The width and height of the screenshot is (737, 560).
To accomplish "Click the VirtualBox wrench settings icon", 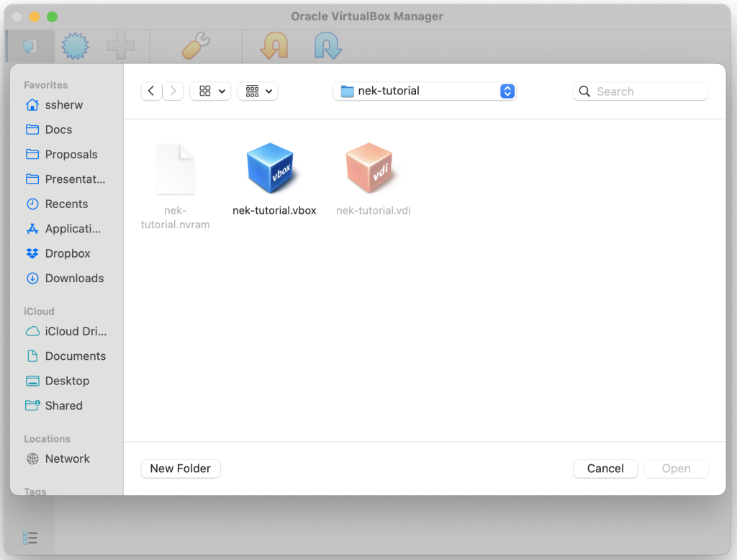I will pos(195,47).
